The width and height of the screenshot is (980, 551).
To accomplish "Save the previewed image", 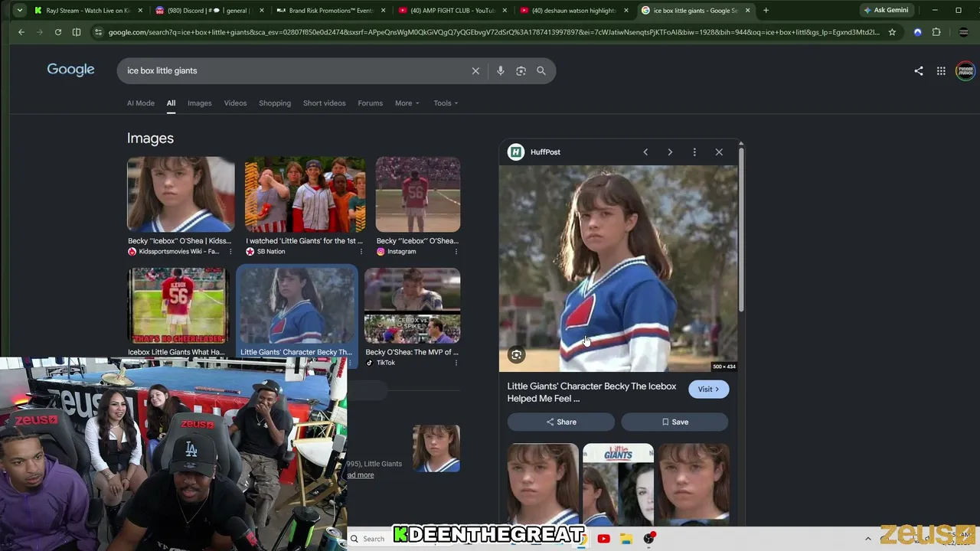I will (x=675, y=422).
